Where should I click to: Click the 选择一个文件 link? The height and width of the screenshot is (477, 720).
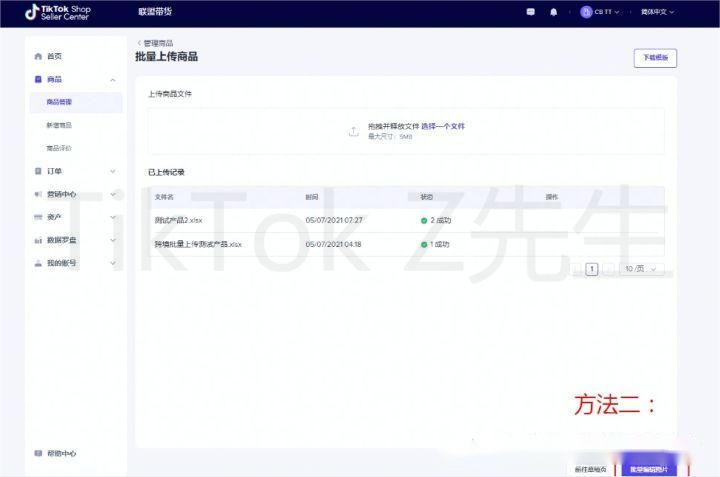tap(443, 126)
